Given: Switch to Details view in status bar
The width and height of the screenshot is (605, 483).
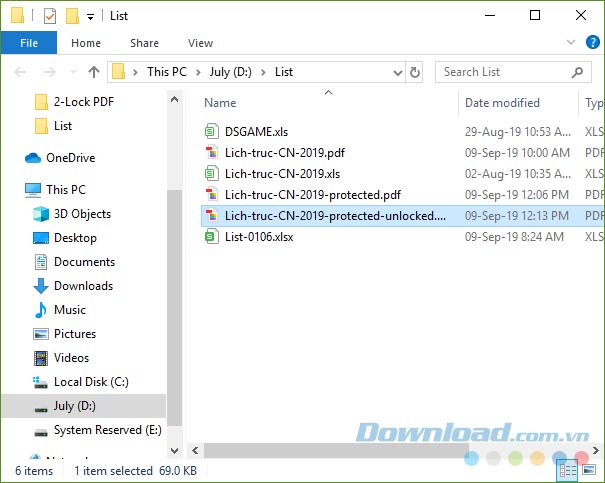Looking at the screenshot, I should click(x=568, y=470).
